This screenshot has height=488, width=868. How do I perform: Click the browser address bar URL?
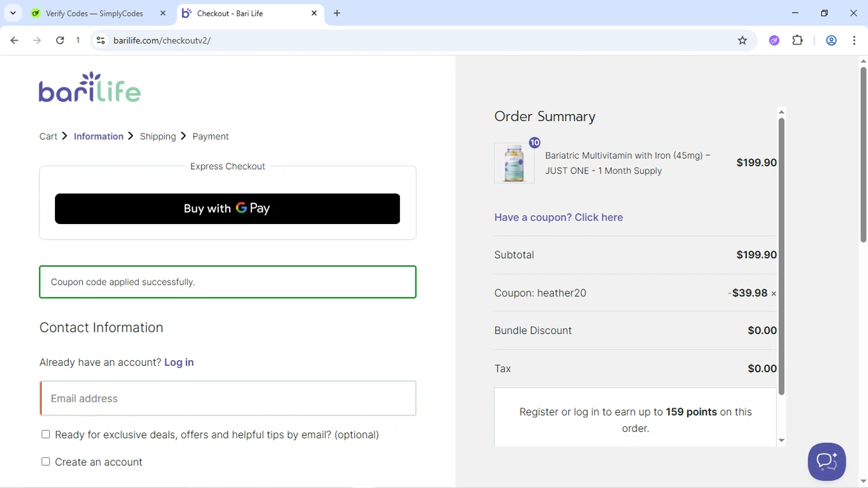click(x=162, y=41)
